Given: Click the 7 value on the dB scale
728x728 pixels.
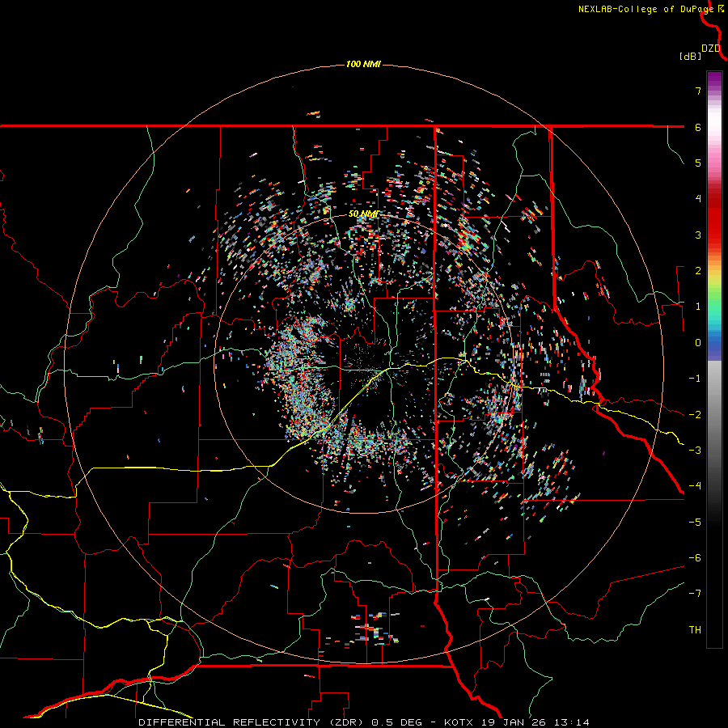Looking at the screenshot, I should tap(698, 91).
